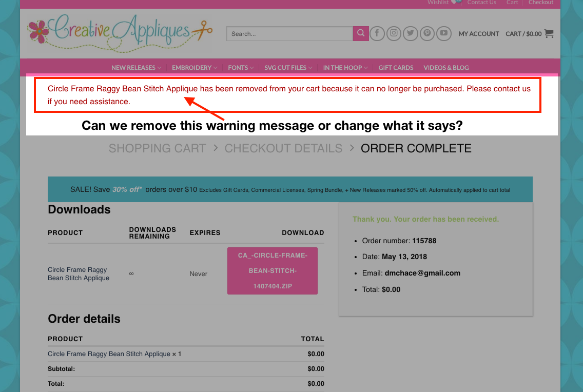The image size is (583, 392).
Task: Open the YouTube social icon
Action: [443, 33]
